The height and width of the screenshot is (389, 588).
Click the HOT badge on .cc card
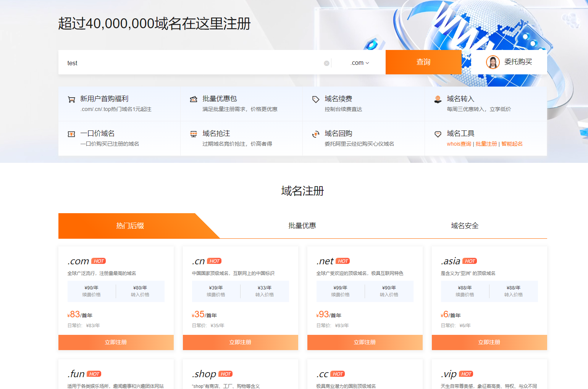(338, 374)
